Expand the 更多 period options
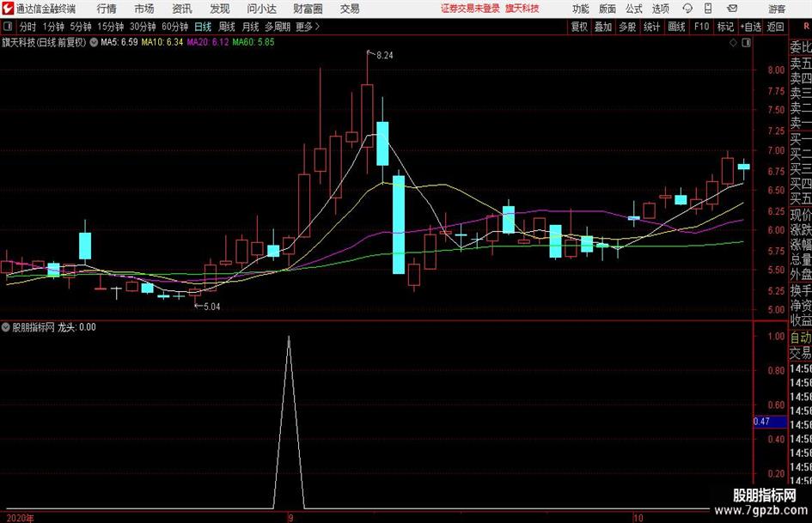The height and width of the screenshot is (523, 812). coord(308,27)
